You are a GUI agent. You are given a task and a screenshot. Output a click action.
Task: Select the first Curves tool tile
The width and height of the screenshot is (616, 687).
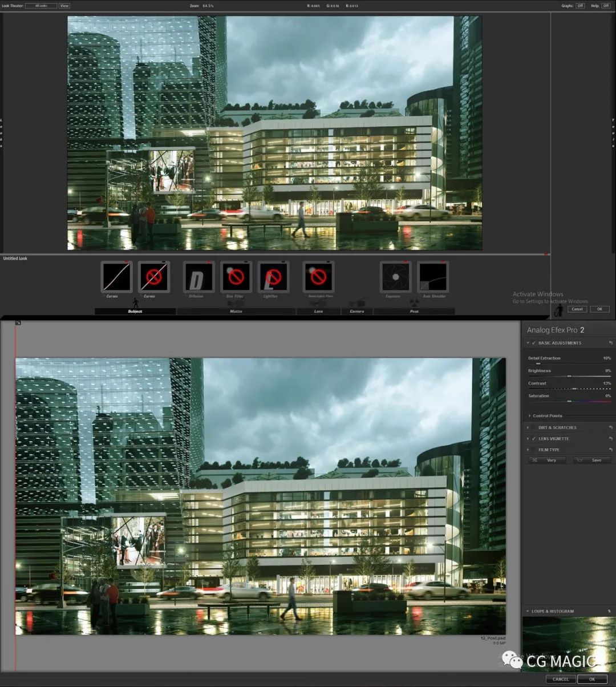[117, 277]
